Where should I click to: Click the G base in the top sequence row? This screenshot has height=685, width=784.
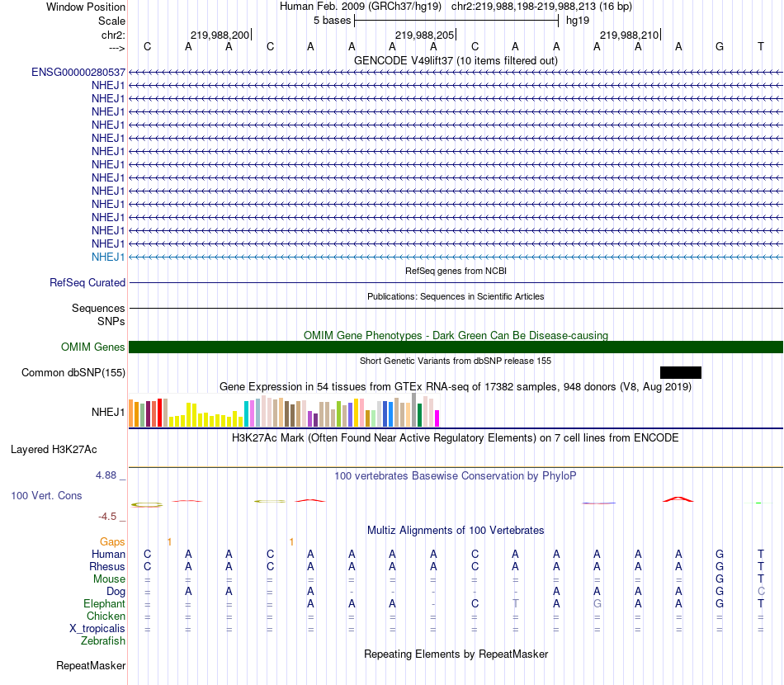(x=720, y=46)
